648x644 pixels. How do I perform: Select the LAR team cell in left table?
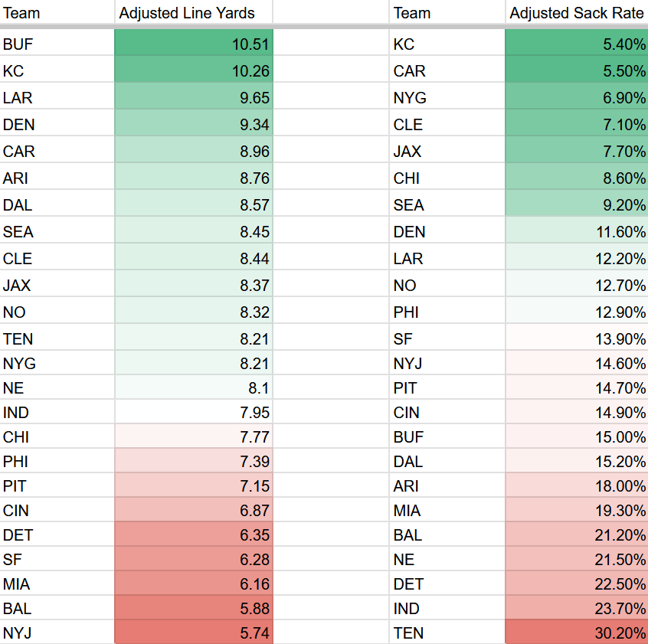[x=57, y=98]
